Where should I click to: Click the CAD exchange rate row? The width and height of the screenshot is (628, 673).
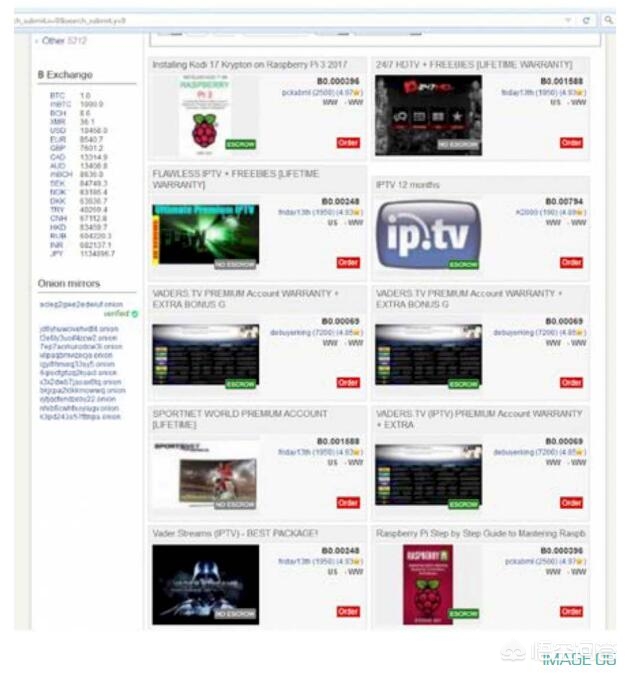(x=79, y=157)
